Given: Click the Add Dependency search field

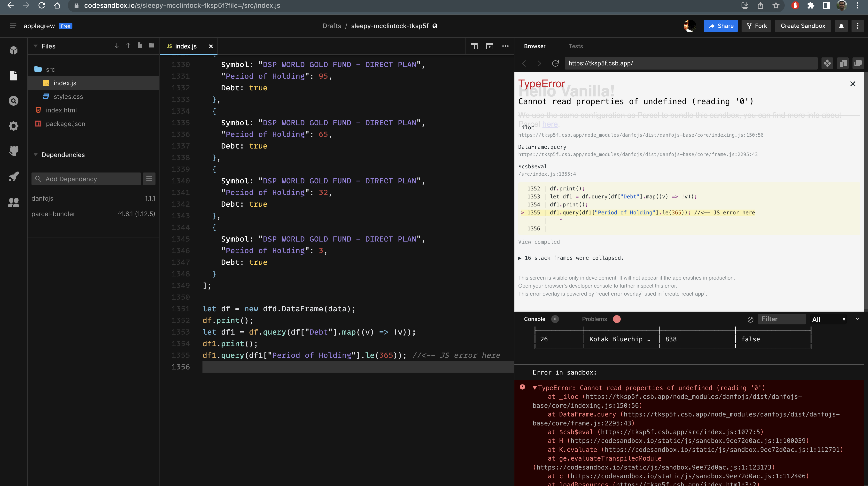Looking at the screenshot, I should 86,179.
